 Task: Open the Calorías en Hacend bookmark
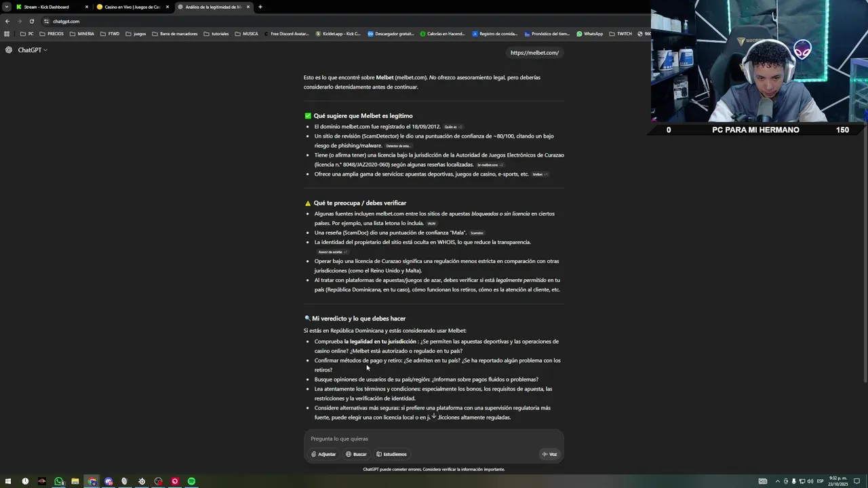pos(443,34)
